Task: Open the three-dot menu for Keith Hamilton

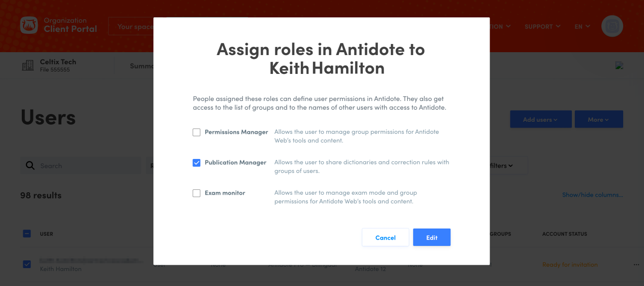Action: (x=636, y=265)
